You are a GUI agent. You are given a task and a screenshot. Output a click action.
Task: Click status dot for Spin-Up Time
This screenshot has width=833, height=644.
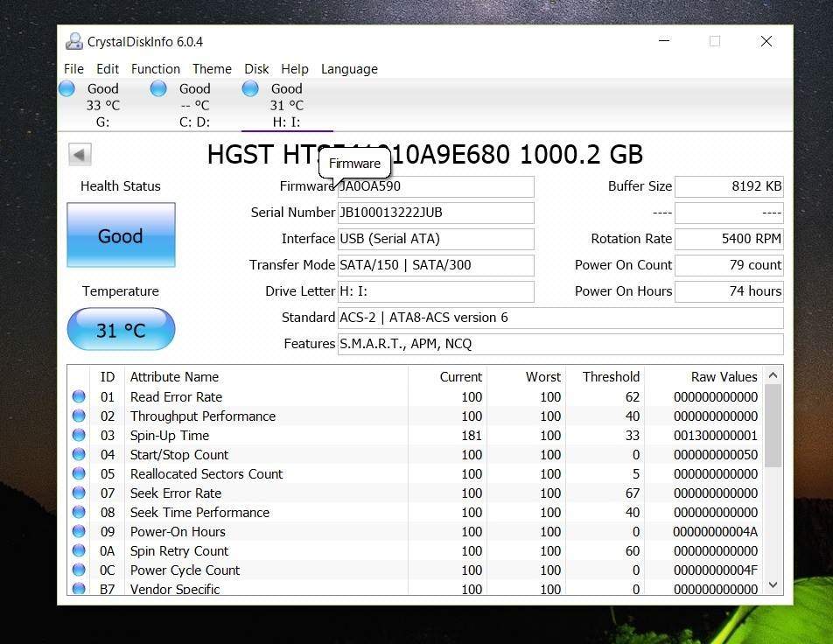(x=79, y=435)
